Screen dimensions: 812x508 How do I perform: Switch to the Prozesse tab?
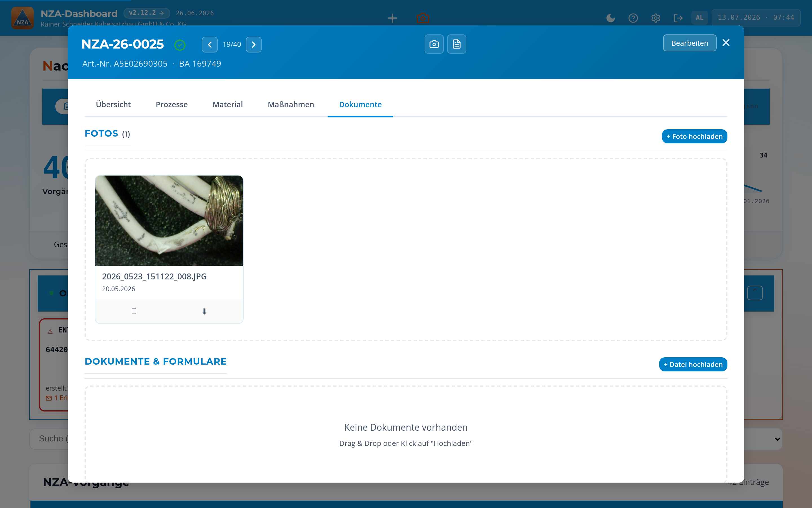click(171, 104)
